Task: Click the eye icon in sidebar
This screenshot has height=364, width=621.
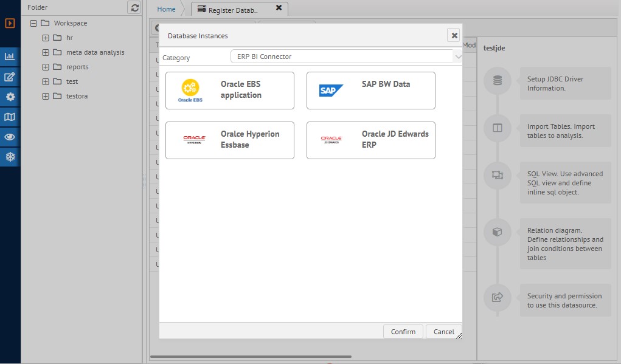Action: click(10, 137)
